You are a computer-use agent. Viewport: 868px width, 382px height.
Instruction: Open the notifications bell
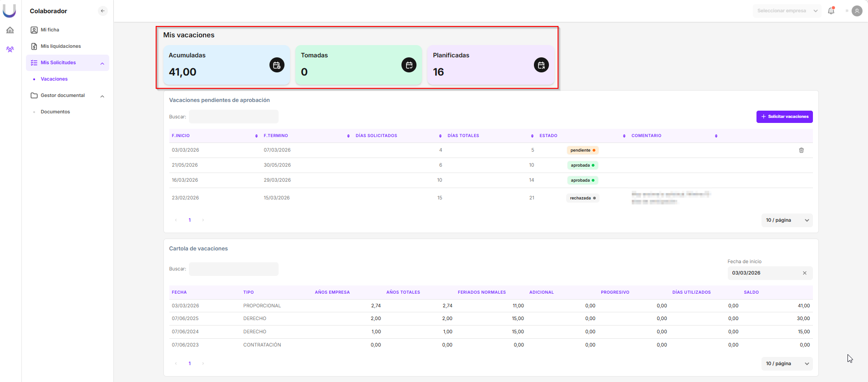point(831,11)
